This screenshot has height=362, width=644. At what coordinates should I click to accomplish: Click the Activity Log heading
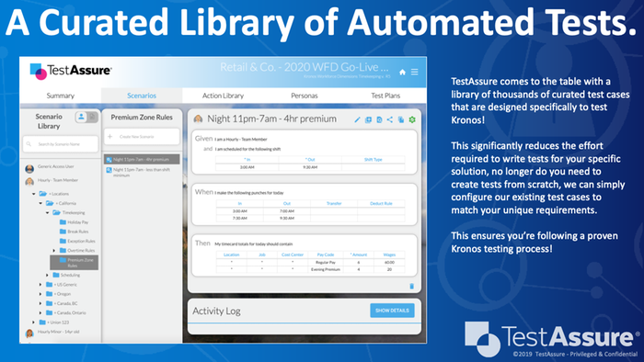tap(216, 311)
